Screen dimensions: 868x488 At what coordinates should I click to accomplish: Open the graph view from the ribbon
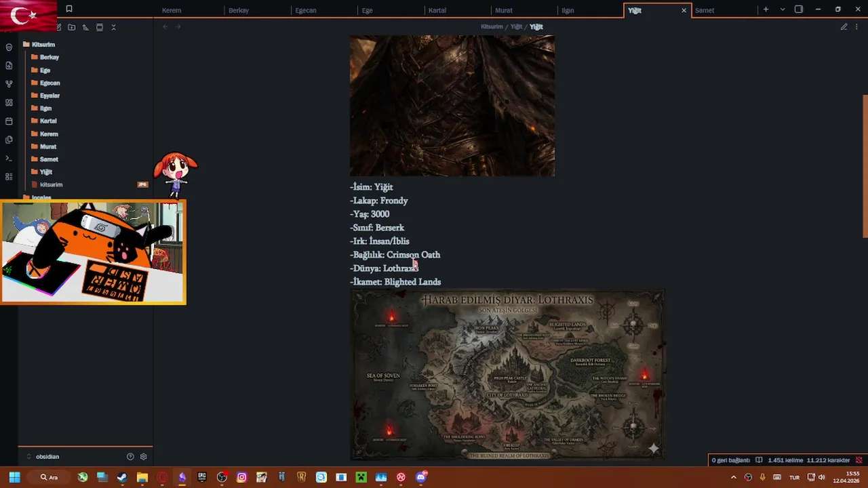(x=9, y=84)
